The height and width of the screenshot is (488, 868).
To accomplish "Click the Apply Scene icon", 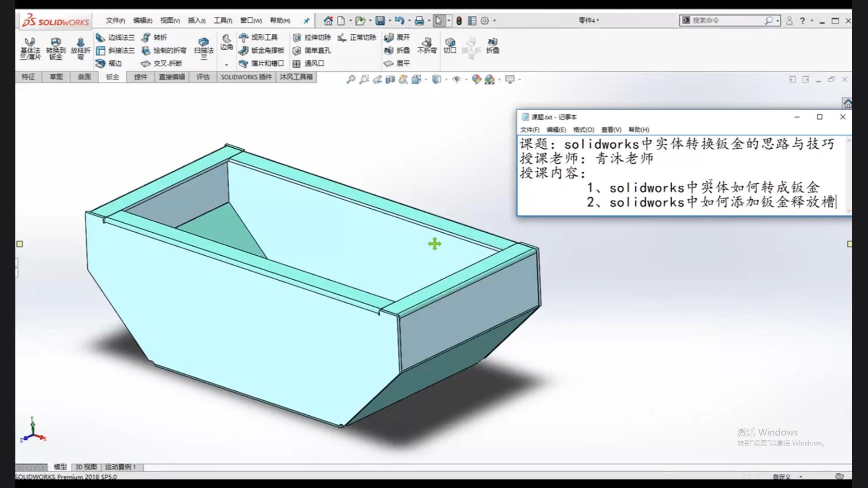I will click(490, 80).
